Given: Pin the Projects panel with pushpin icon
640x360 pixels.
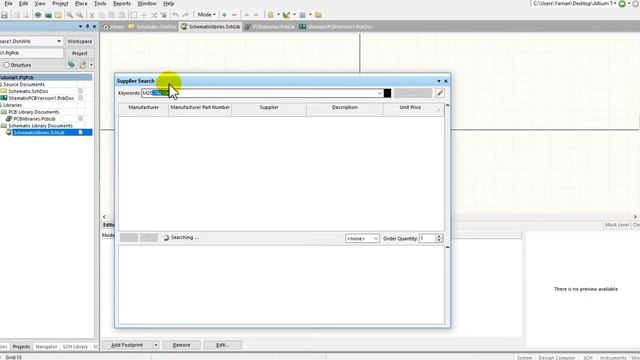Looking at the screenshot, I should (x=87, y=26).
